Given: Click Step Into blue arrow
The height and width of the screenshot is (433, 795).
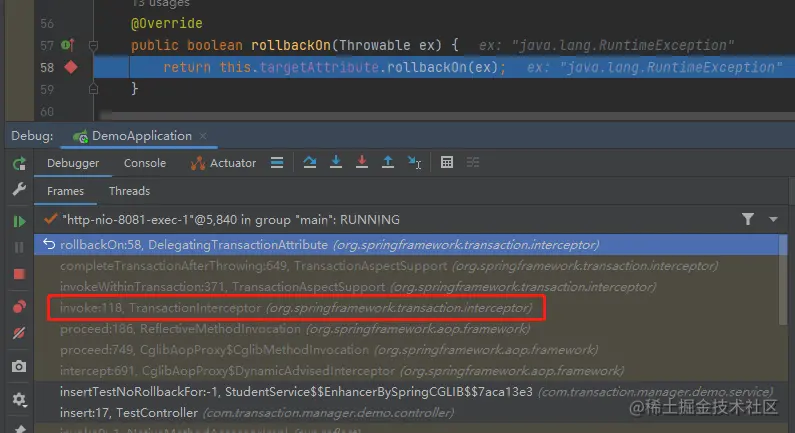Looking at the screenshot, I should tap(336, 162).
